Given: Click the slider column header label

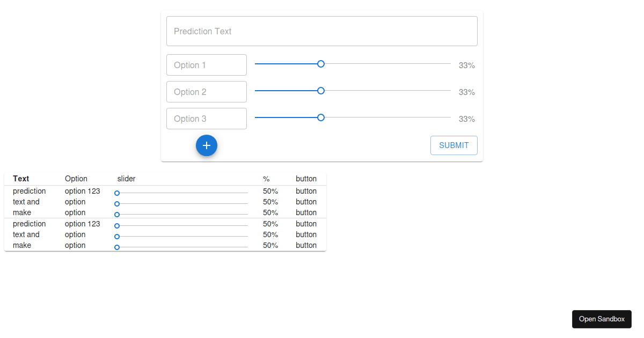Looking at the screenshot, I should [127, 179].
